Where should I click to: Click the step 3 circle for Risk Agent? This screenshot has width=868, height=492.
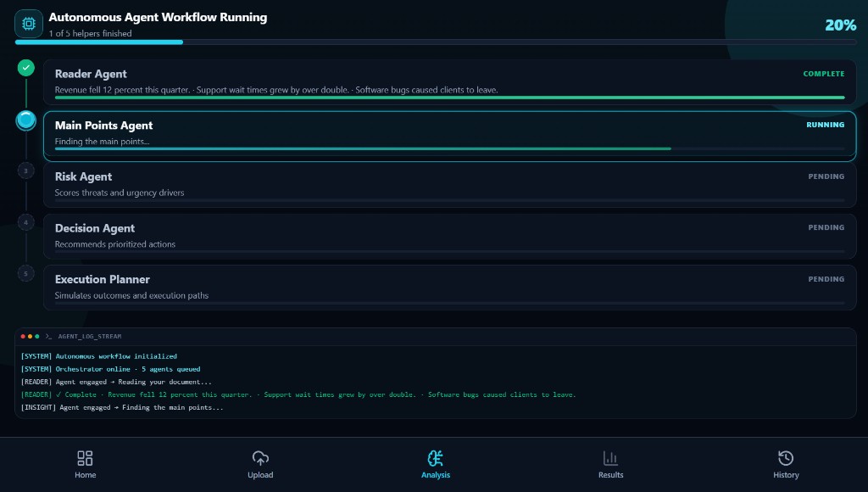[x=26, y=171]
